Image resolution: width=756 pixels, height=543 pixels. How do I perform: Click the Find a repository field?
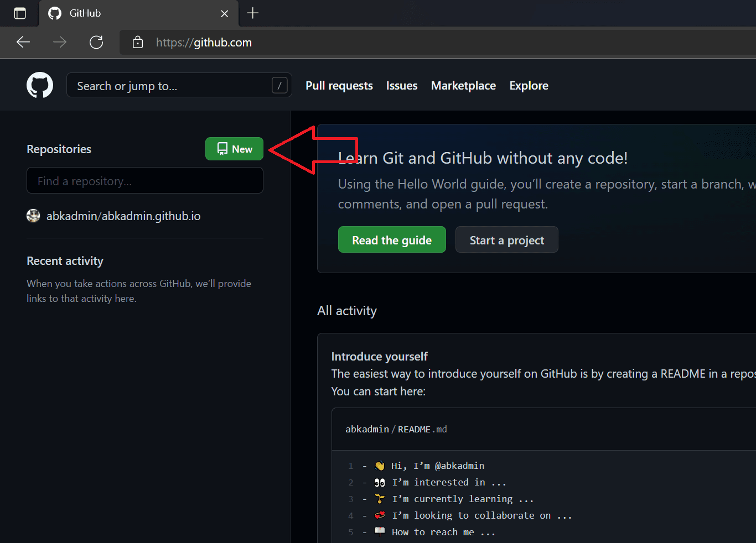145,180
